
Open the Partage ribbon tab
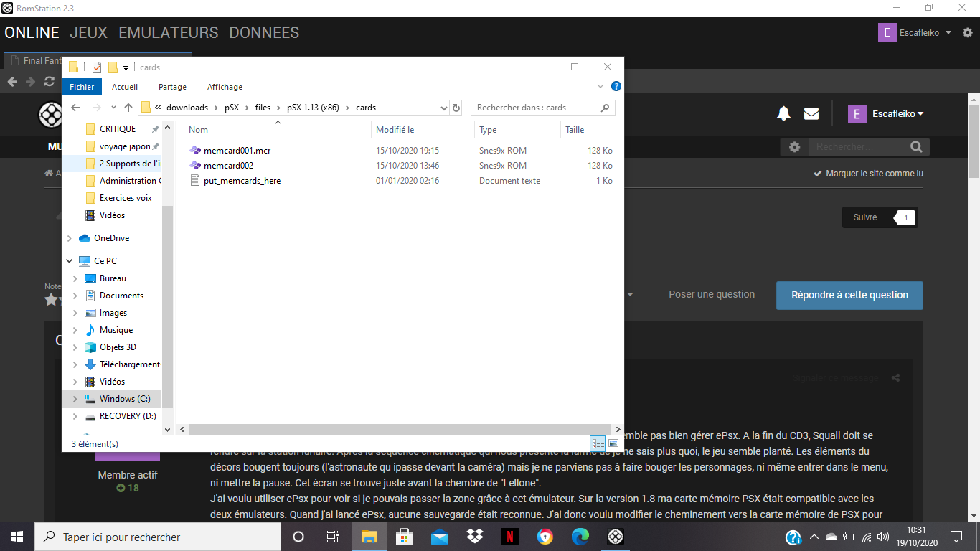click(172, 86)
